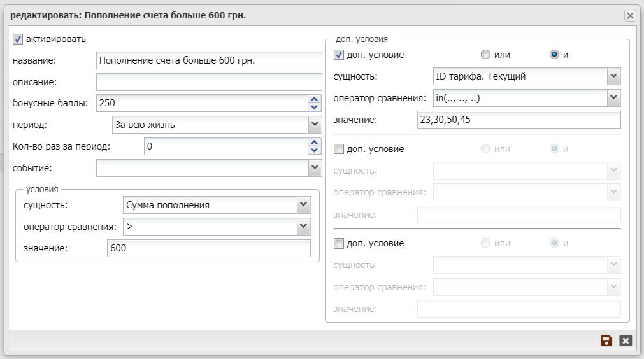Click the save floppy disk icon
Image resolution: width=644 pixels, height=359 pixels.
click(606, 341)
